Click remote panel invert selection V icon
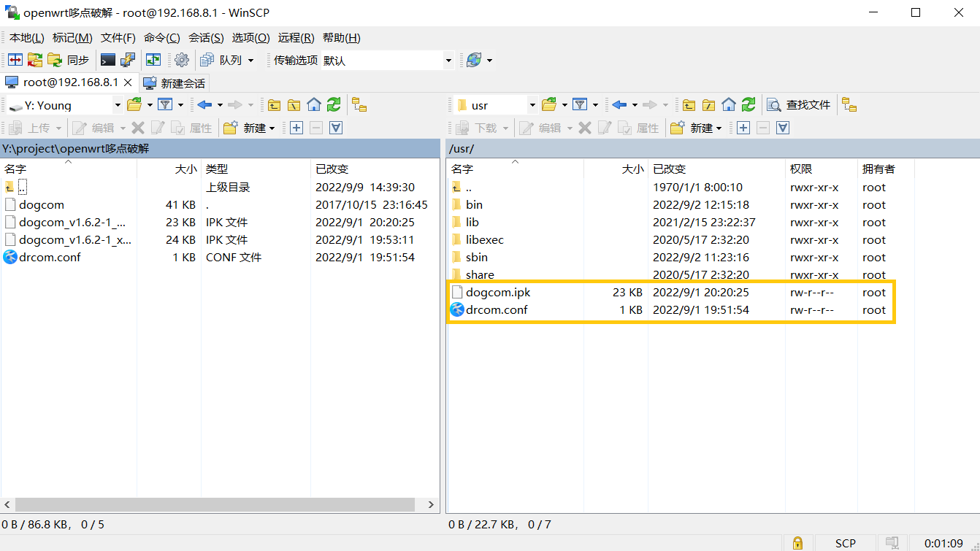Screen dimensions: 980x551 [x=783, y=128]
